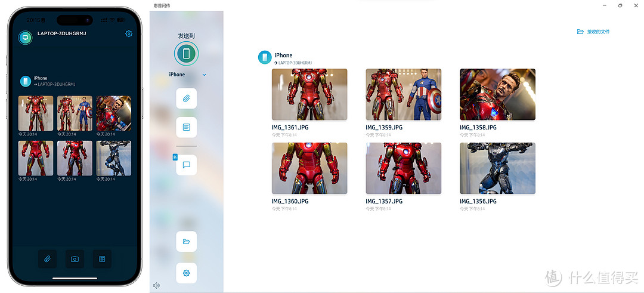Click the file name IMG_1356.JPG

pyautogui.click(x=478, y=201)
